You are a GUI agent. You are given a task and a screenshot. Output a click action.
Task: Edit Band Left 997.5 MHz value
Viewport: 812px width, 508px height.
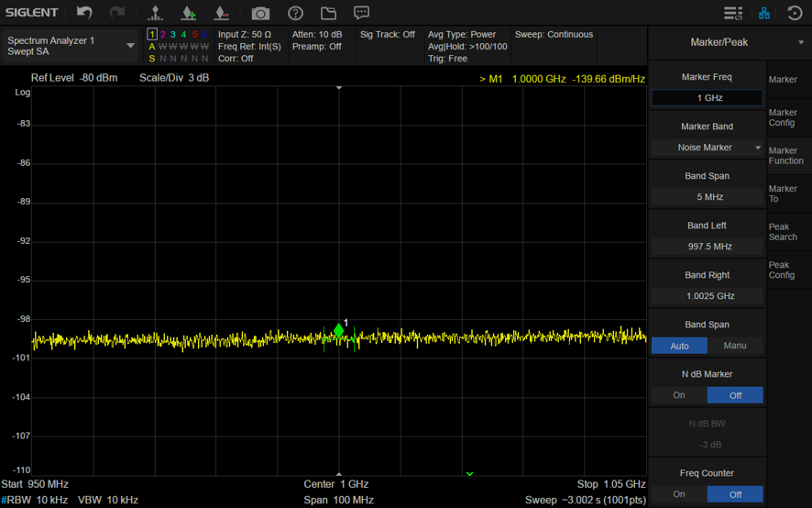tap(707, 247)
